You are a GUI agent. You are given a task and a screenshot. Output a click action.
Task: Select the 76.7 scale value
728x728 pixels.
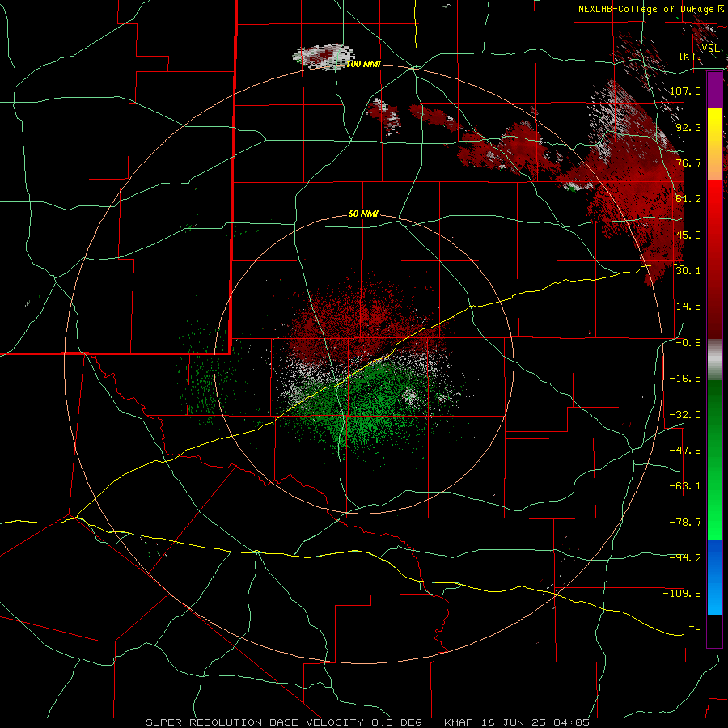688,163
